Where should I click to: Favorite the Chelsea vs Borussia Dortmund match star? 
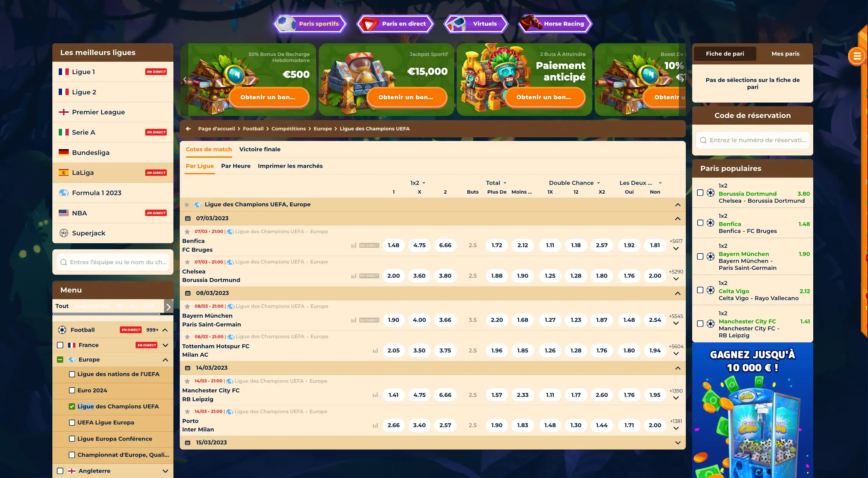pos(187,262)
